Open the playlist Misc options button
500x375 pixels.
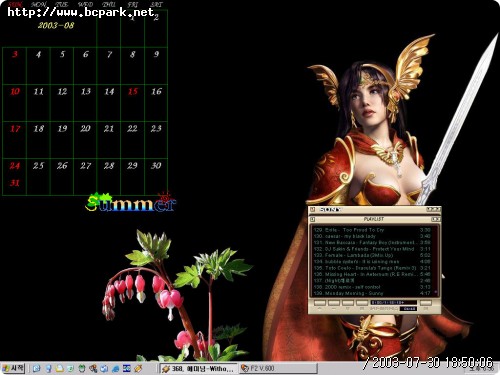(x=362, y=303)
